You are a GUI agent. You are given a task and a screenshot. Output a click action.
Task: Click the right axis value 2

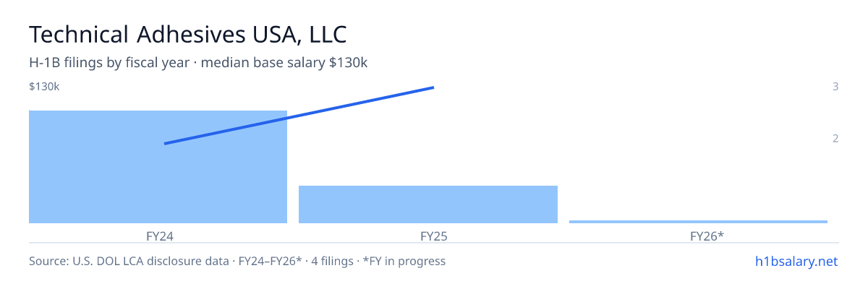pos(835,138)
